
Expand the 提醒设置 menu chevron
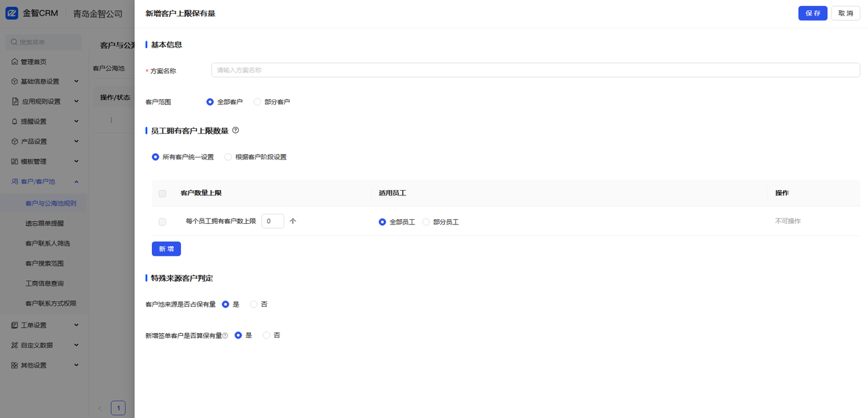click(x=76, y=121)
